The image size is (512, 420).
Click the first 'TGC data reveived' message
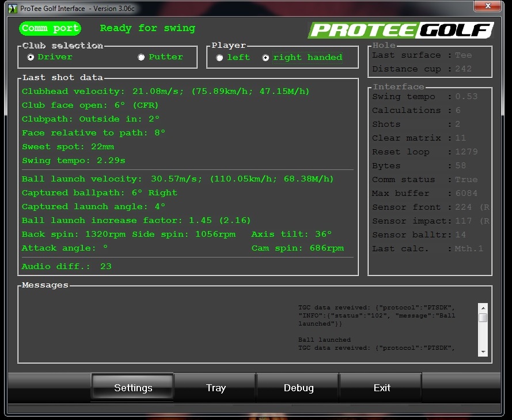point(377,316)
